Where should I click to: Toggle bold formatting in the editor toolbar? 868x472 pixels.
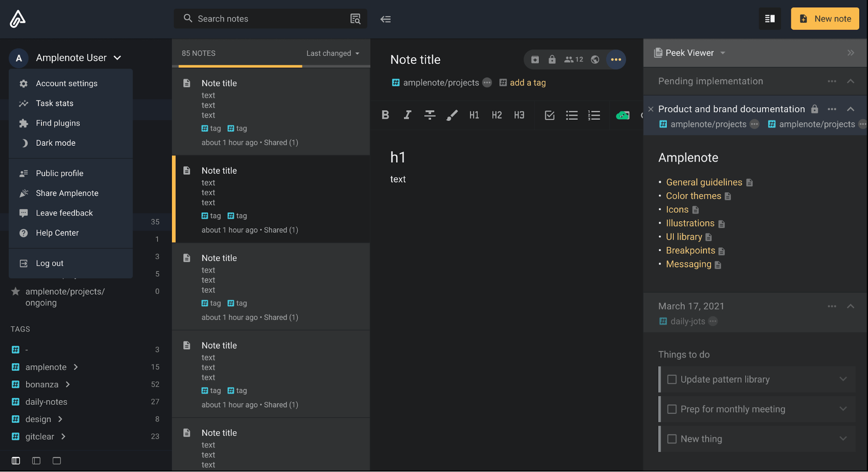pyautogui.click(x=385, y=115)
